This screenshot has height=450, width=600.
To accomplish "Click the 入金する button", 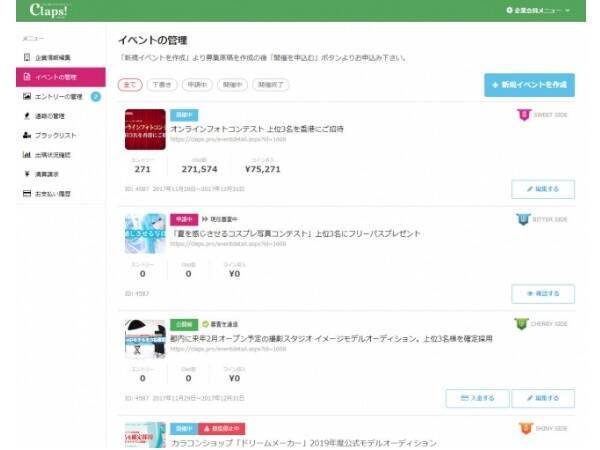I will pyautogui.click(x=477, y=398).
